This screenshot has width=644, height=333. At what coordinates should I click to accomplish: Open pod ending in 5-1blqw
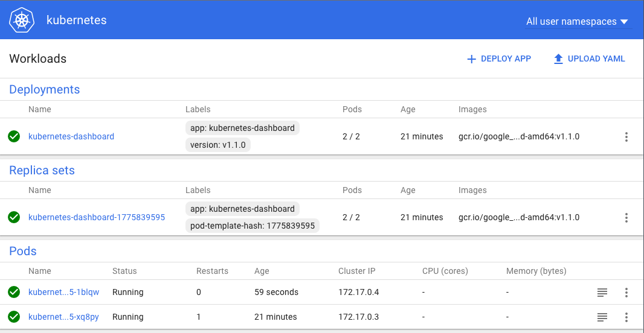(63, 293)
